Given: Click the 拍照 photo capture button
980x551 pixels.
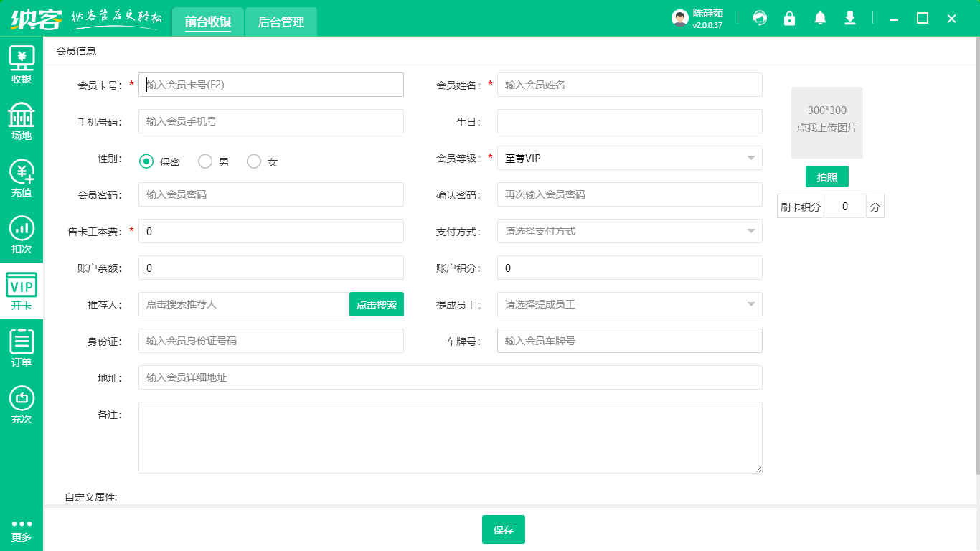Looking at the screenshot, I should pos(826,176).
